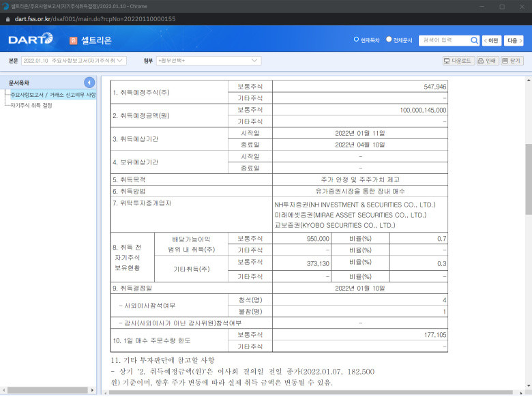This screenshot has width=532, height=397.
Task: Select the 현재목차 radio button
Action: [x=356, y=40]
